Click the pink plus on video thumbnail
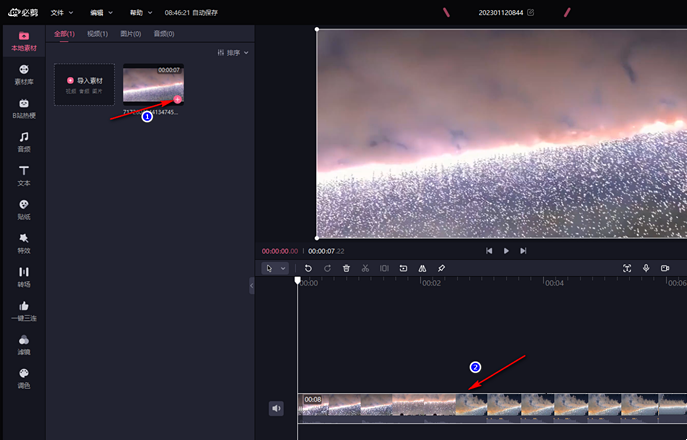Screen dimensions: 687x440 click(x=177, y=99)
